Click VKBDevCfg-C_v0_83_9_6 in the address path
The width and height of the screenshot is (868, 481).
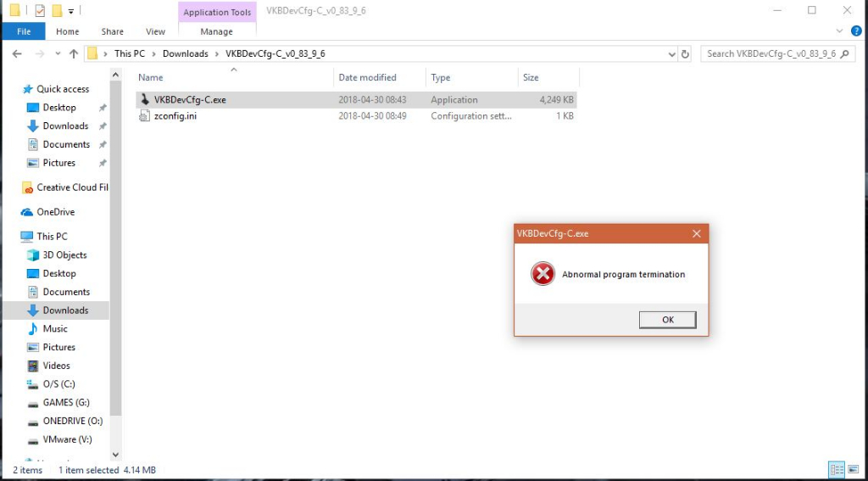(275, 53)
